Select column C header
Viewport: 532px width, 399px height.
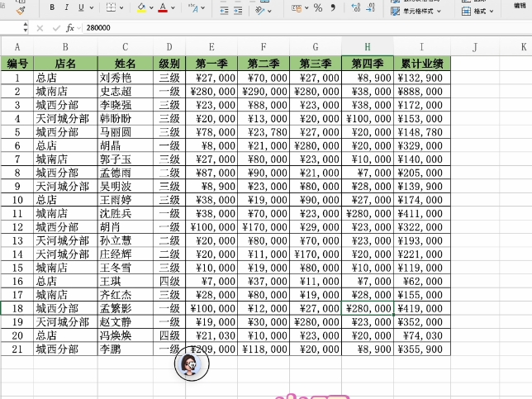[x=126, y=47]
